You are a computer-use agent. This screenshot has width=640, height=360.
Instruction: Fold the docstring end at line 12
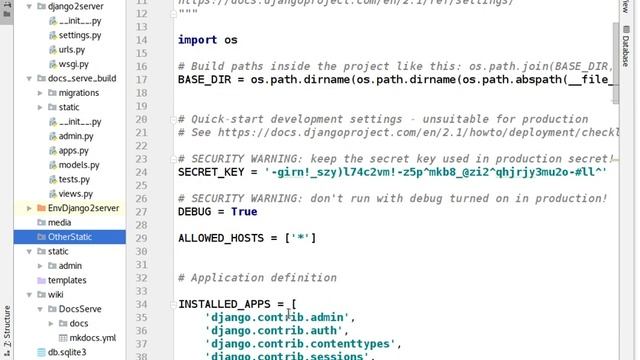click(x=173, y=14)
